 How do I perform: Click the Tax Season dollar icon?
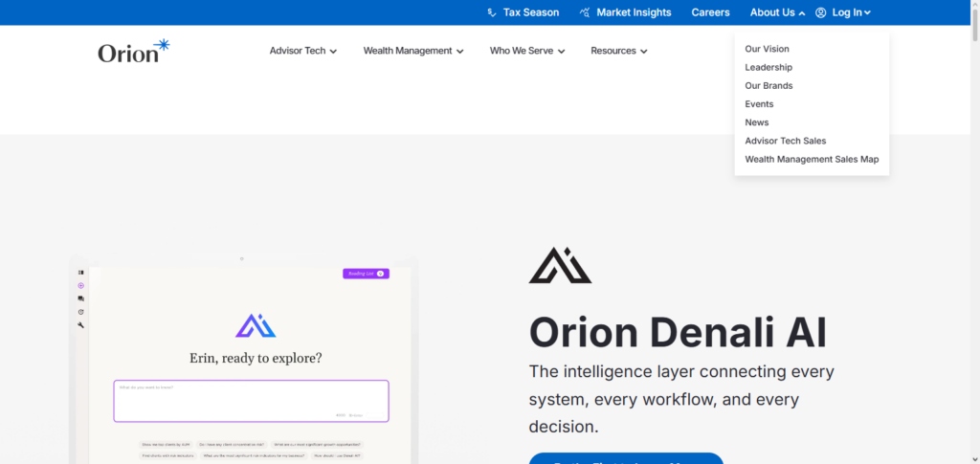(493, 12)
